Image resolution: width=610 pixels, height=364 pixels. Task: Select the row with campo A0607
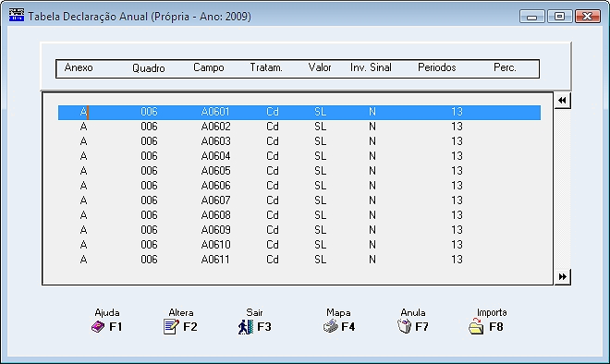pos(299,200)
